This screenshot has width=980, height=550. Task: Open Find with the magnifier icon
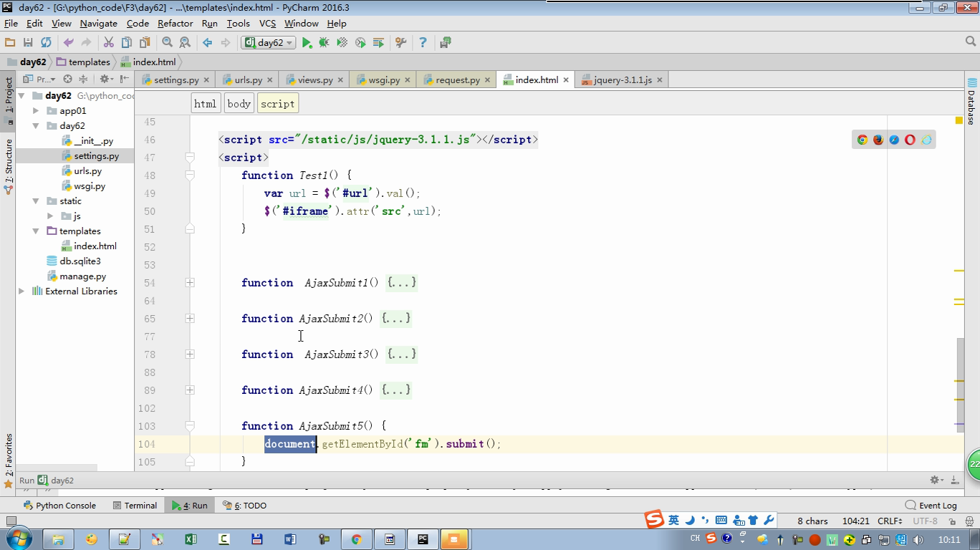[x=168, y=43]
